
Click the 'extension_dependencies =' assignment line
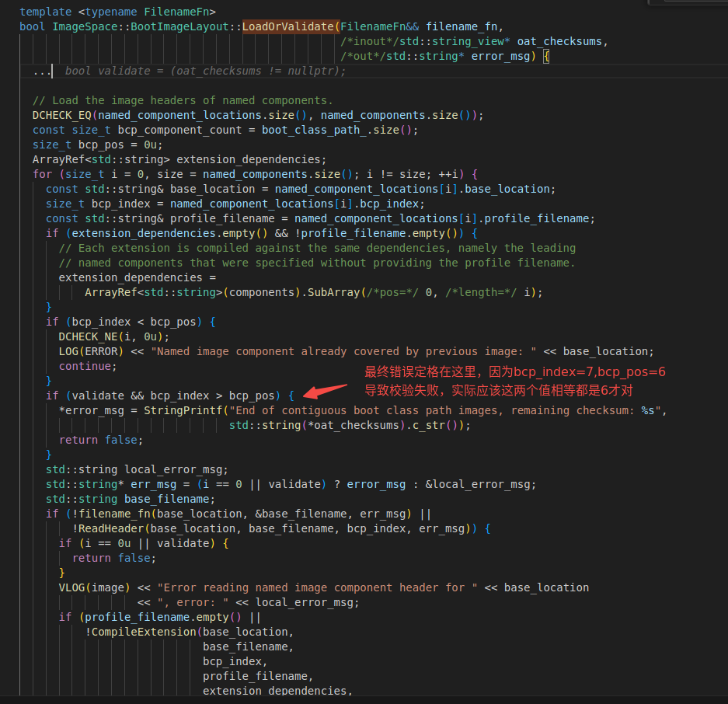pos(138,278)
